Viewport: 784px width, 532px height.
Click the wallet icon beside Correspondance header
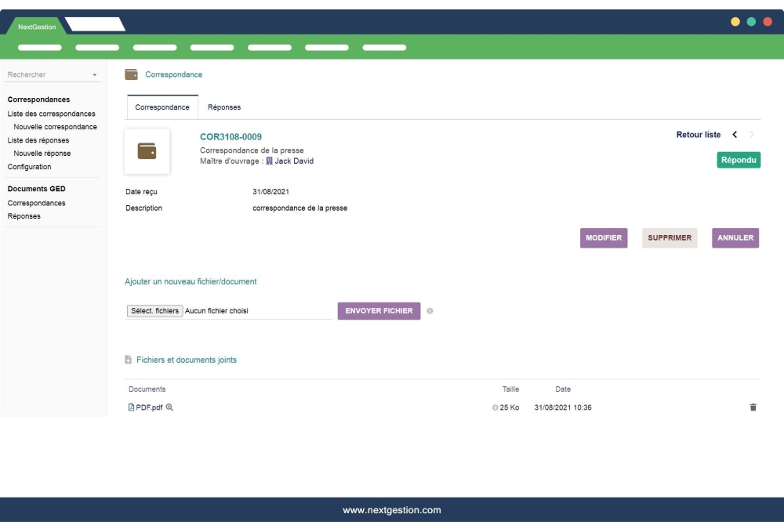[x=130, y=74]
